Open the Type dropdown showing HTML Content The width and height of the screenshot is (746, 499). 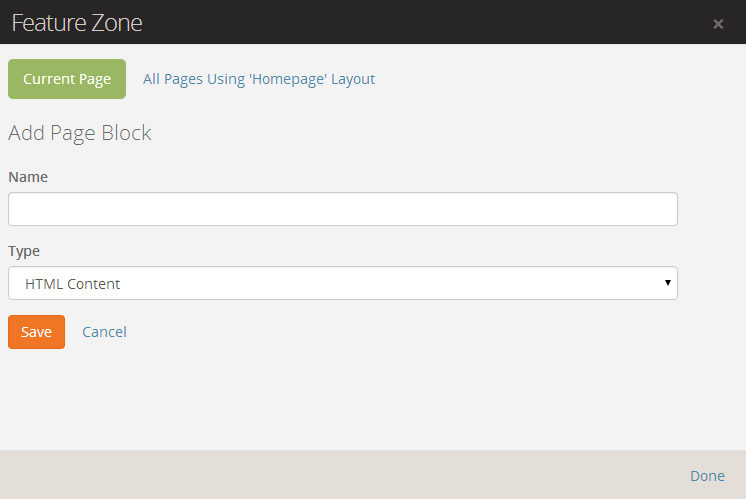[343, 283]
